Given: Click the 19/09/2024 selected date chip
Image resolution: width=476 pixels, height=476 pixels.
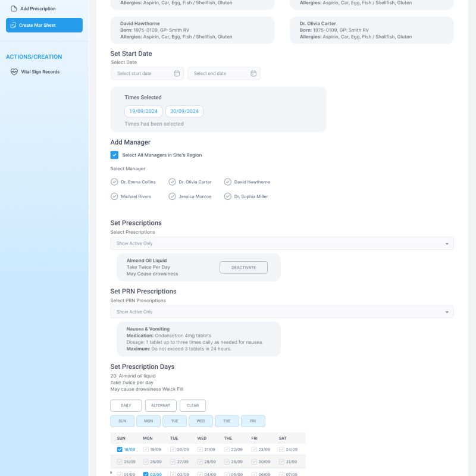Looking at the screenshot, I should [x=143, y=111].
